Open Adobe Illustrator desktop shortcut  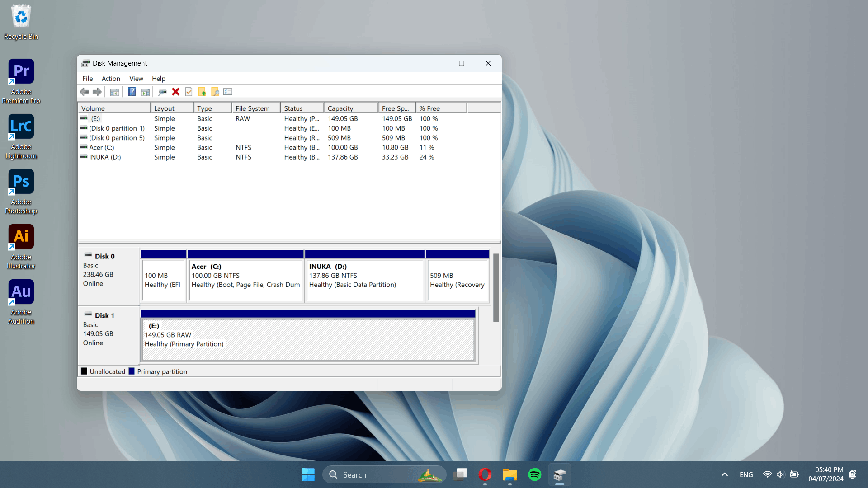click(x=21, y=247)
